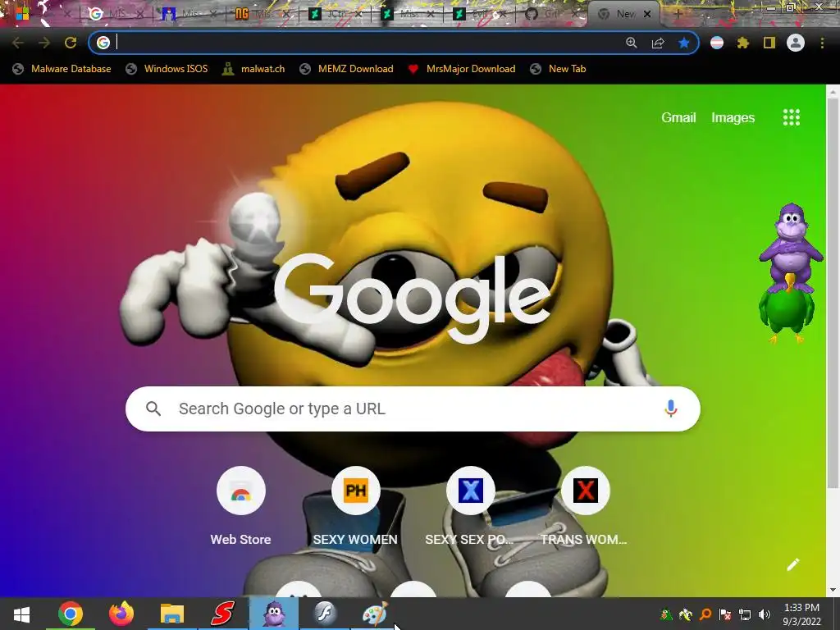This screenshot has width=840, height=630.
Task: Open the red S app on taskbar
Action: pos(223,614)
